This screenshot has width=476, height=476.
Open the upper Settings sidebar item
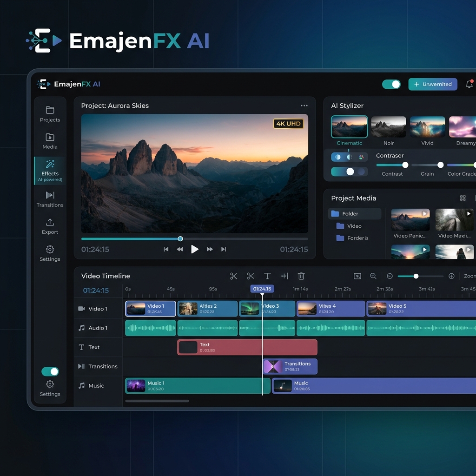pos(50,253)
